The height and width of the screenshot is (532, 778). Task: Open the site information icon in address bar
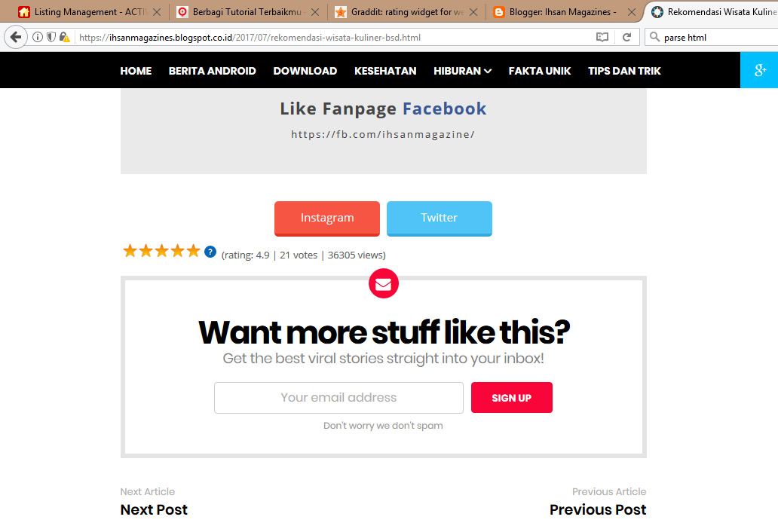(x=38, y=37)
